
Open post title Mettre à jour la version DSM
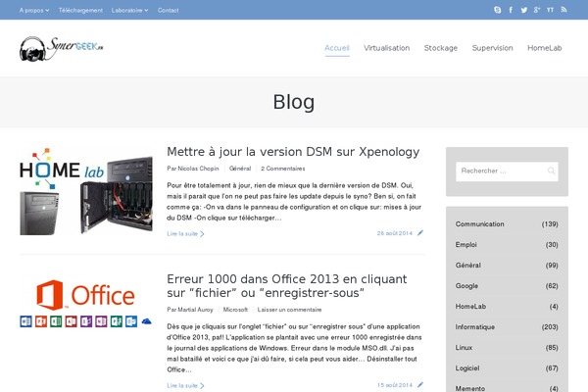293,152
